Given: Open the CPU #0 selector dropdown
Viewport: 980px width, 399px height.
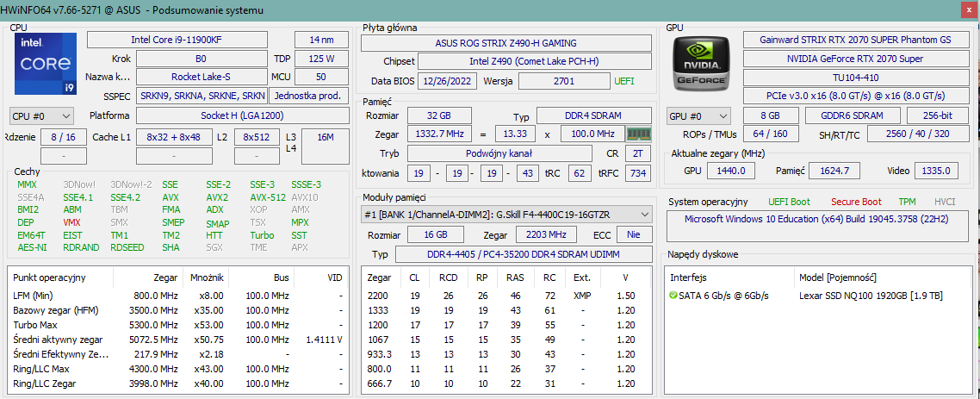Looking at the screenshot, I should [x=42, y=115].
